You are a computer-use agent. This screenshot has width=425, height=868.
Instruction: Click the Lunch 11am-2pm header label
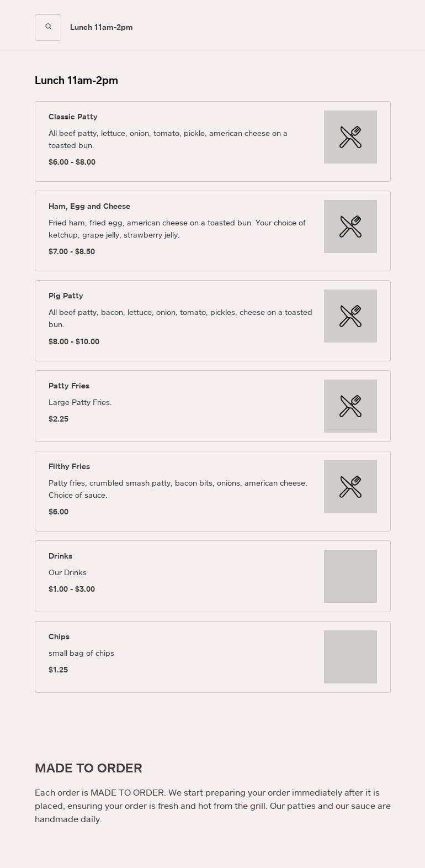coord(101,27)
